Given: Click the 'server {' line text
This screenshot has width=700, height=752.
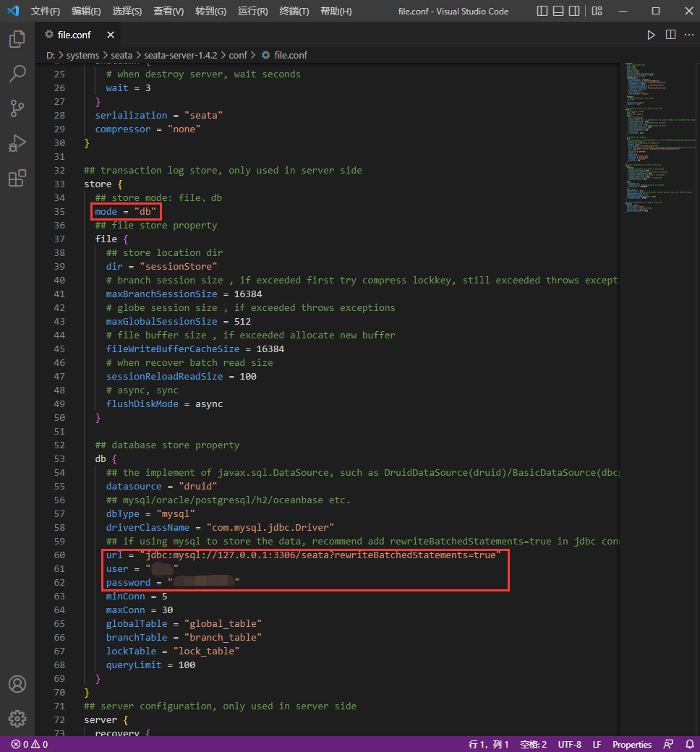Looking at the screenshot, I should (106, 720).
